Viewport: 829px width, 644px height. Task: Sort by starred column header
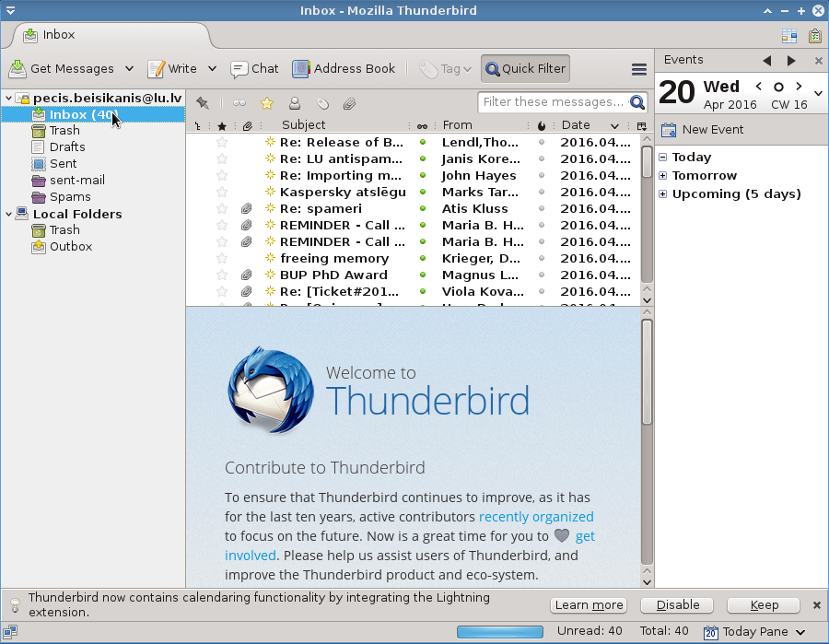point(222,126)
